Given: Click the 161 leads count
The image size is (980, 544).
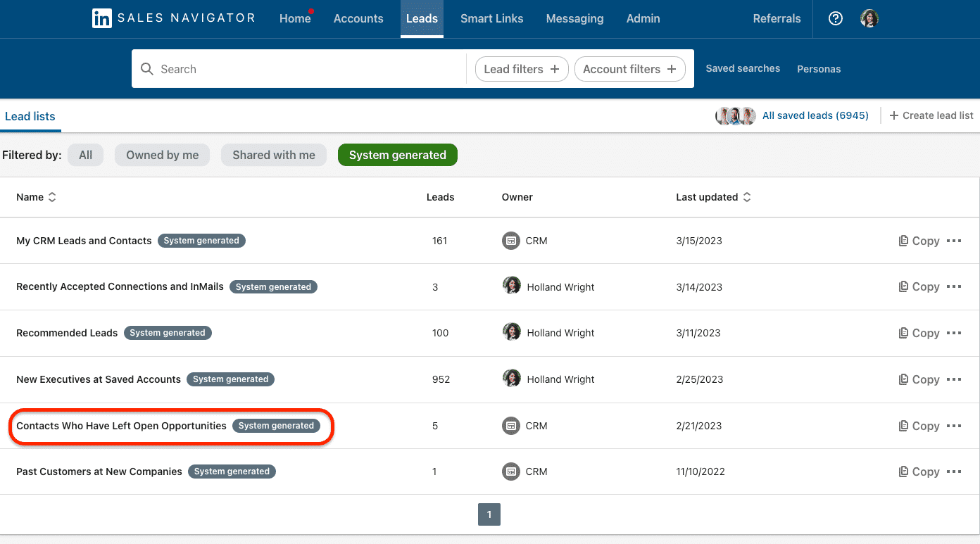Looking at the screenshot, I should tap(440, 241).
